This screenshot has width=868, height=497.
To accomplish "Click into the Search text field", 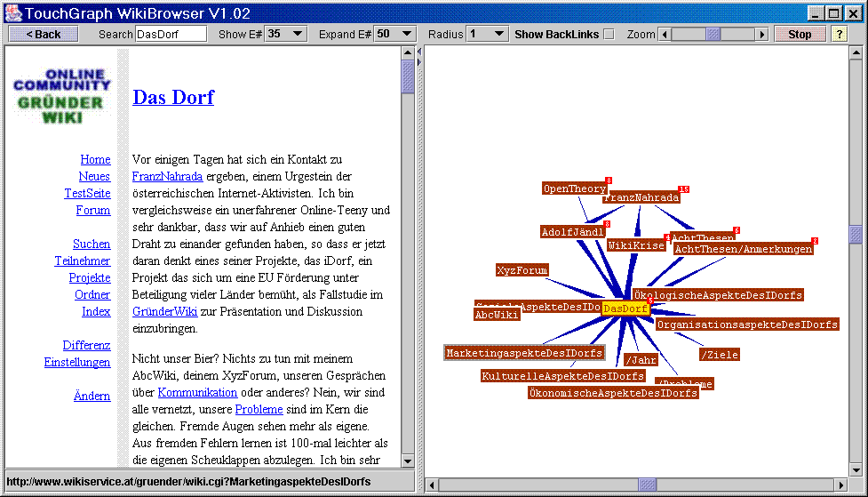I will [171, 34].
